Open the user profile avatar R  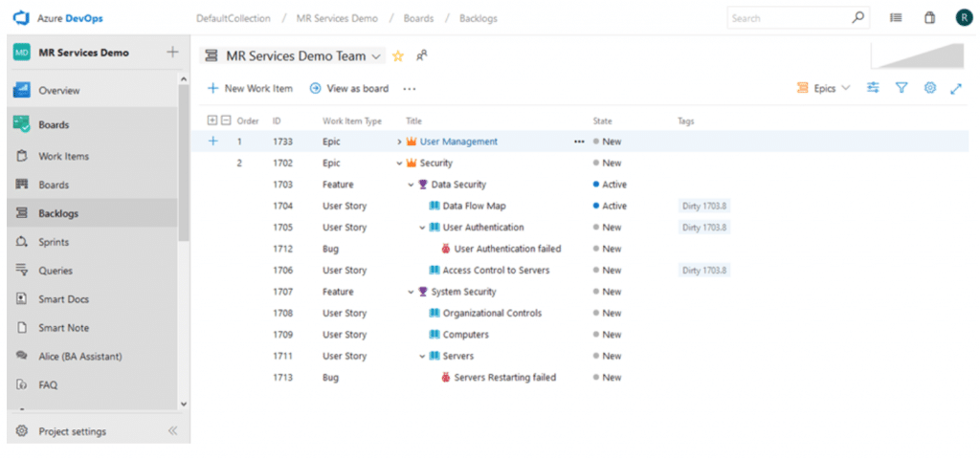tap(963, 18)
